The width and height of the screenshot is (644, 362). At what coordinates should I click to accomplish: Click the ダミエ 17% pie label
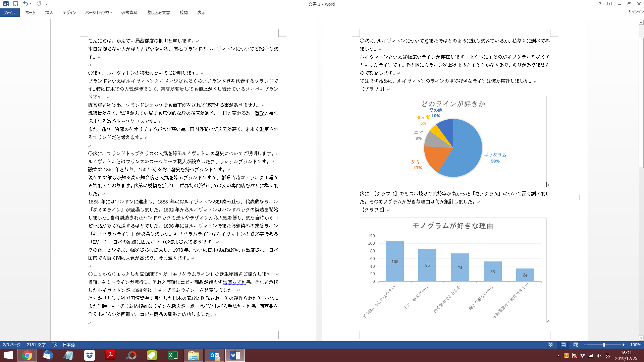418,165
